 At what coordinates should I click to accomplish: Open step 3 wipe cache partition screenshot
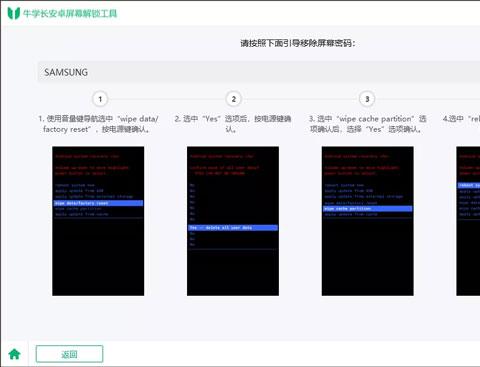(x=367, y=221)
